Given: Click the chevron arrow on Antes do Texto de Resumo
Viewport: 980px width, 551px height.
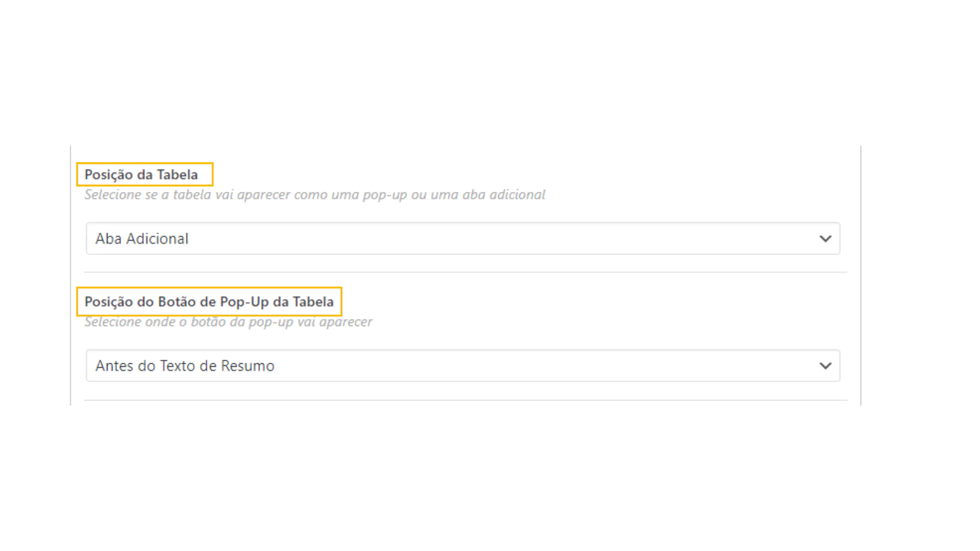Looking at the screenshot, I should 825,366.
